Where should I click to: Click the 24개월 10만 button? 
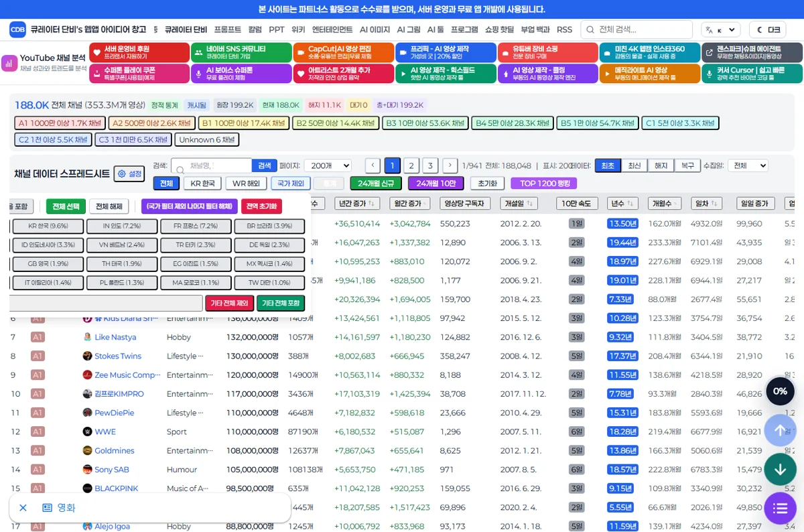point(436,183)
